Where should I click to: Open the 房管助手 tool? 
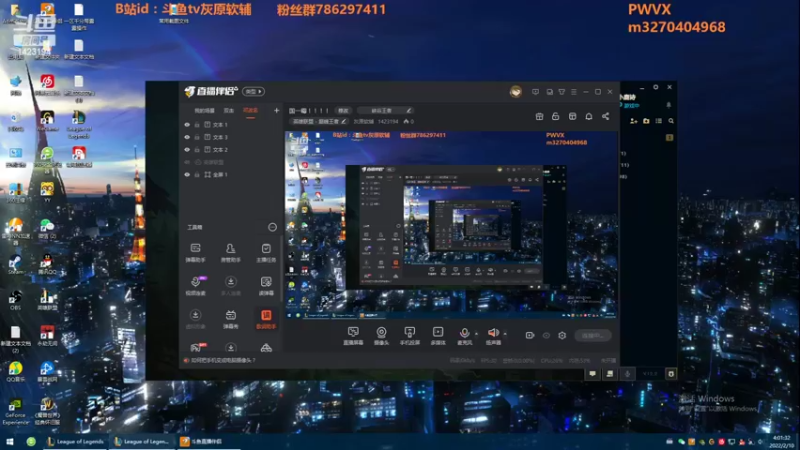(231, 253)
